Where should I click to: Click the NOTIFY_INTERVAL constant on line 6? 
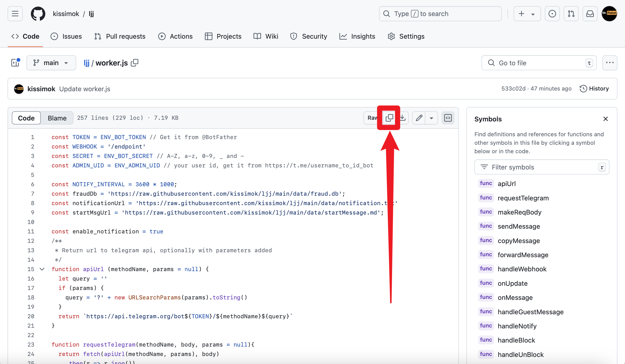point(98,184)
